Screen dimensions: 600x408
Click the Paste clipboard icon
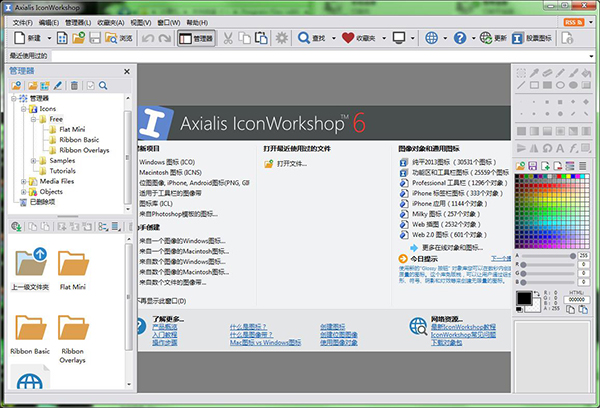(261, 38)
